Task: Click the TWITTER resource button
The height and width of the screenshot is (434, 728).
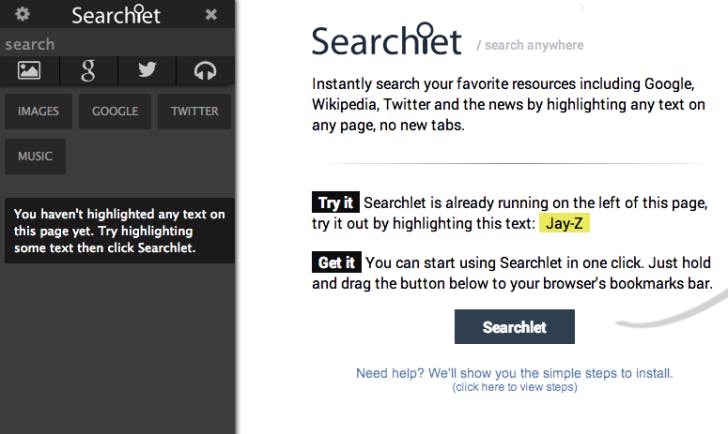Action: point(194,112)
